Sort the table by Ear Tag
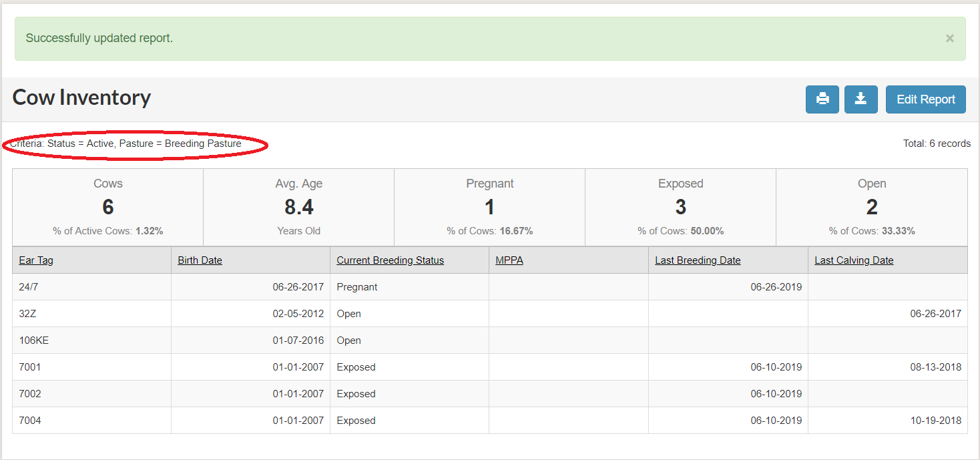This screenshot has width=980, height=460. pyautogui.click(x=36, y=260)
